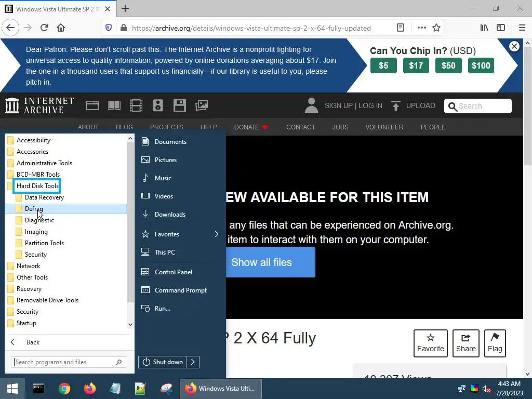
Task: Open the JOBS nav item
Action: (x=340, y=127)
